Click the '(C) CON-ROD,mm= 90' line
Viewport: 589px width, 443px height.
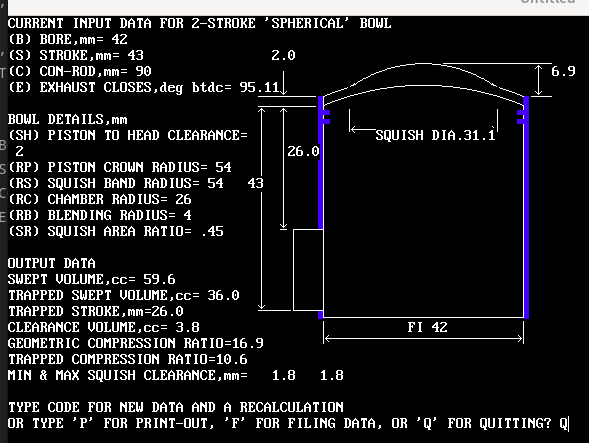[80, 71]
